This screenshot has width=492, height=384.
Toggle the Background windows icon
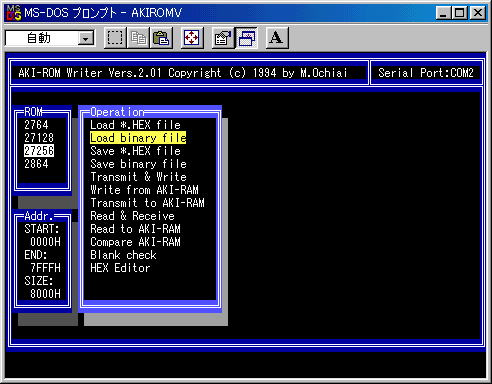point(246,38)
